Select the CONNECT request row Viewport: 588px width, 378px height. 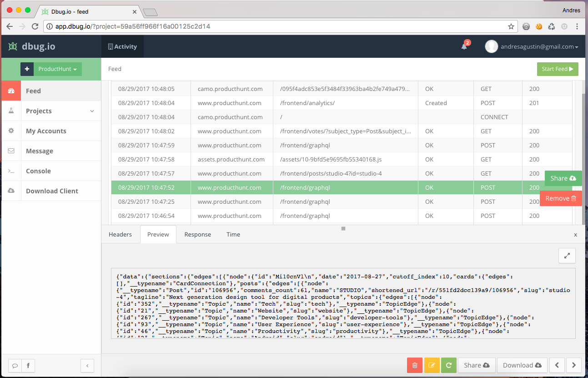pyautogui.click(x=342, y=117)
